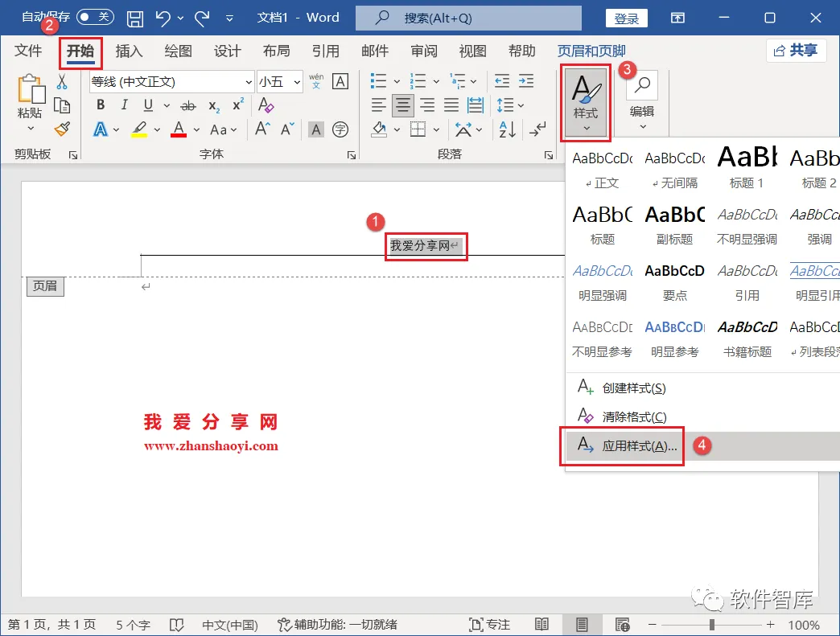This screenshot has width=840, height=636.
Task: Choose 应用样式(A)... menu item
Action: pos(702,446)
